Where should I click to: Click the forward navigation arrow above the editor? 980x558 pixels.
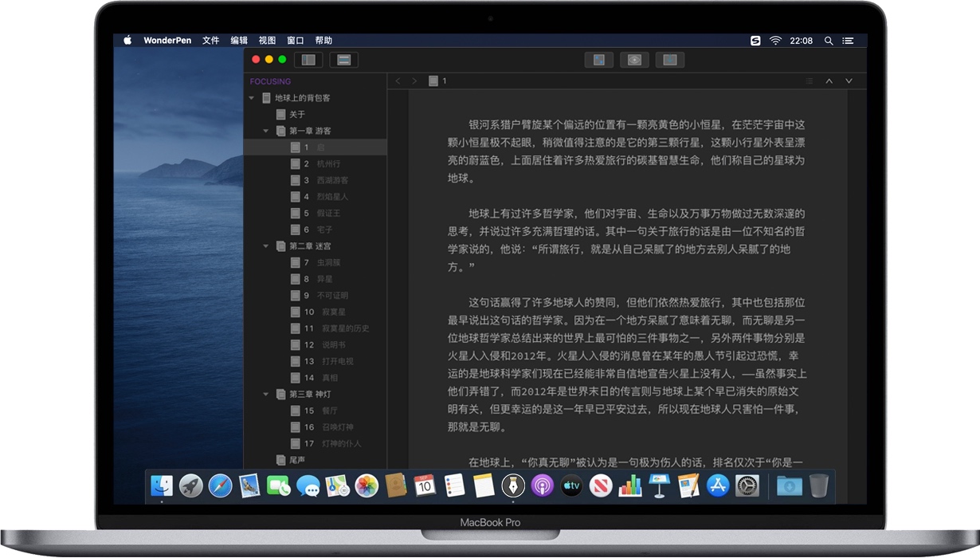click(414, 81)
